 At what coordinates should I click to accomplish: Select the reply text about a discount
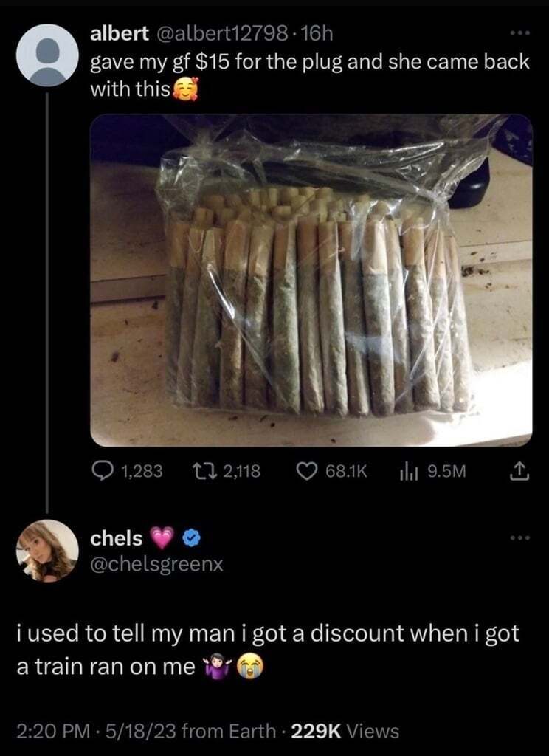[268, 650]
